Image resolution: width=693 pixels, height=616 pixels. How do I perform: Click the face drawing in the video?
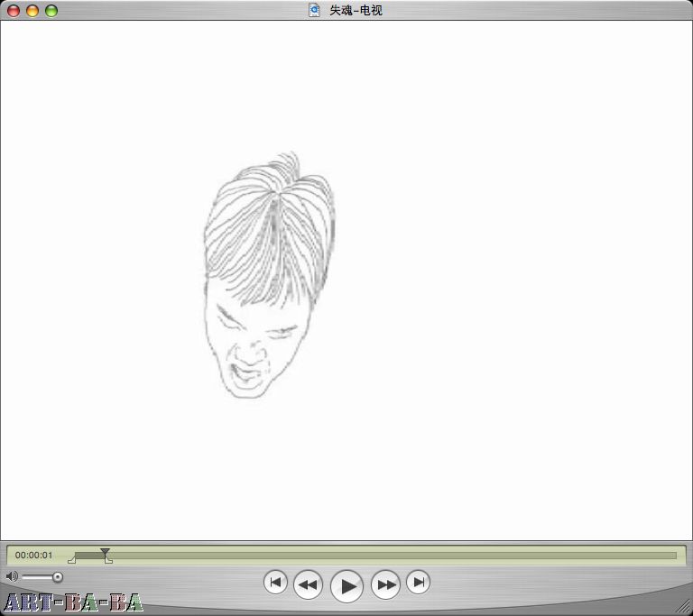click(269, 275)
